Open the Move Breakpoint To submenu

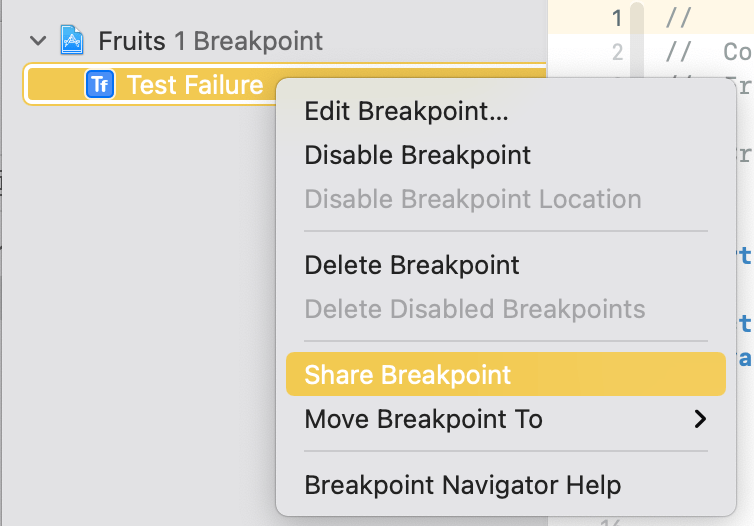point(423,419)
